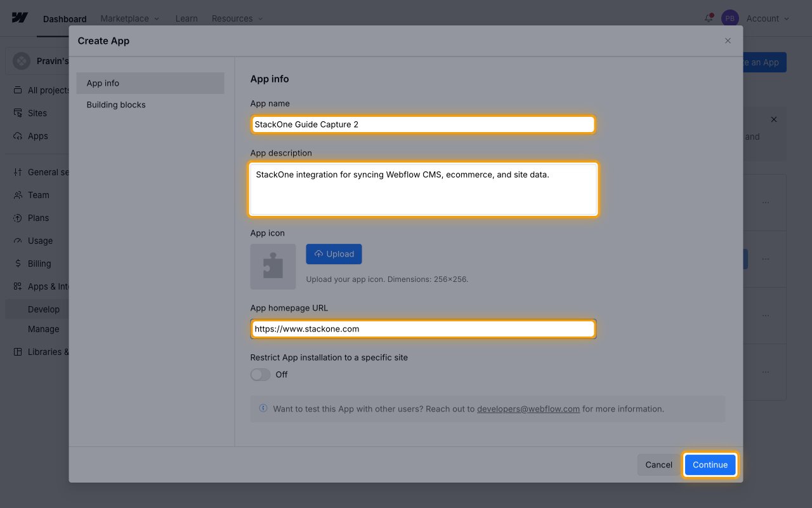Click the Continue button

pyautogui.click(x=710, y=465)
